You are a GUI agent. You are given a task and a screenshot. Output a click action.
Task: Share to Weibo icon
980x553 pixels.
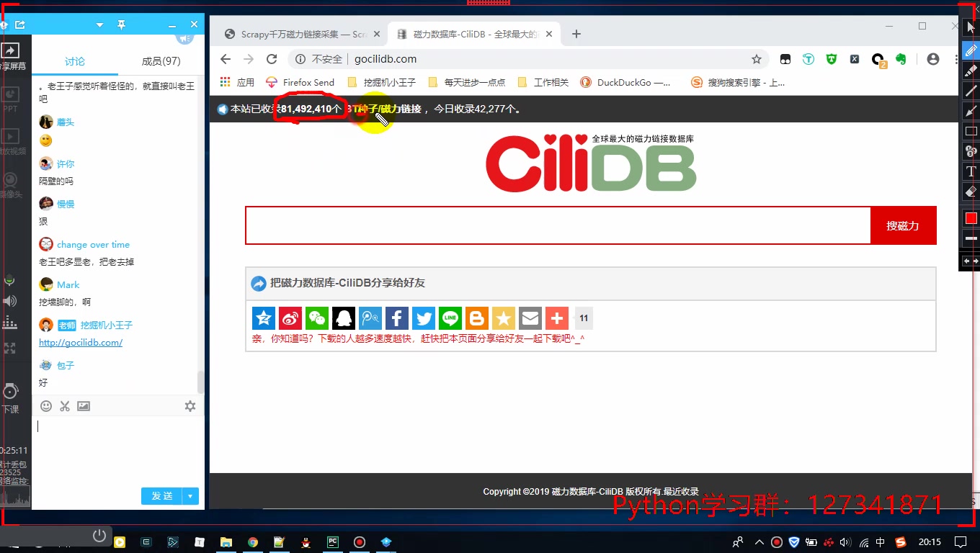[x=290, y=318]
